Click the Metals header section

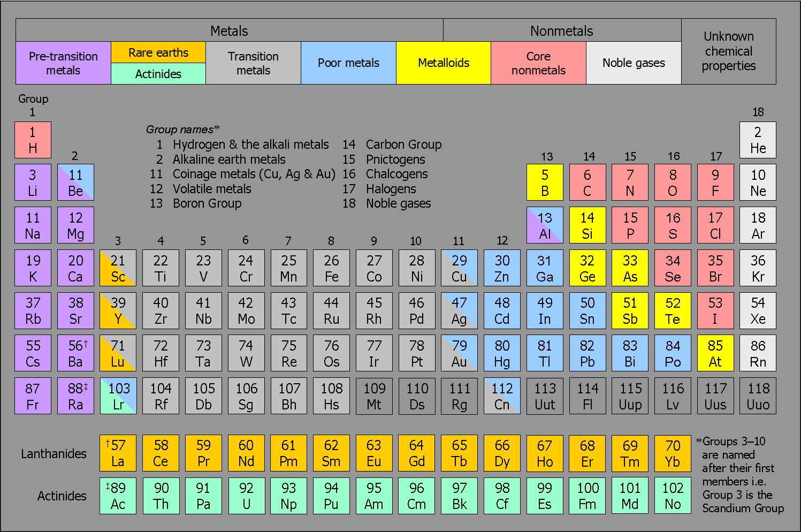230,31
